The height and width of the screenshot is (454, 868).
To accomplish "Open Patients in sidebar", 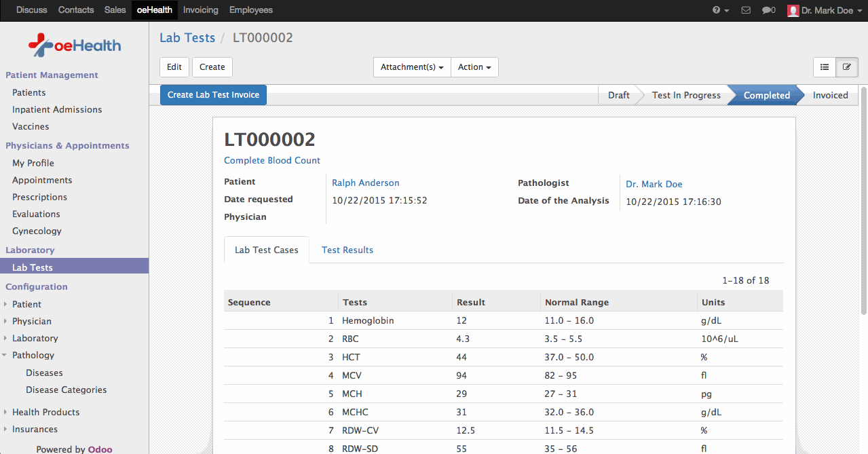I will [29, 92].
